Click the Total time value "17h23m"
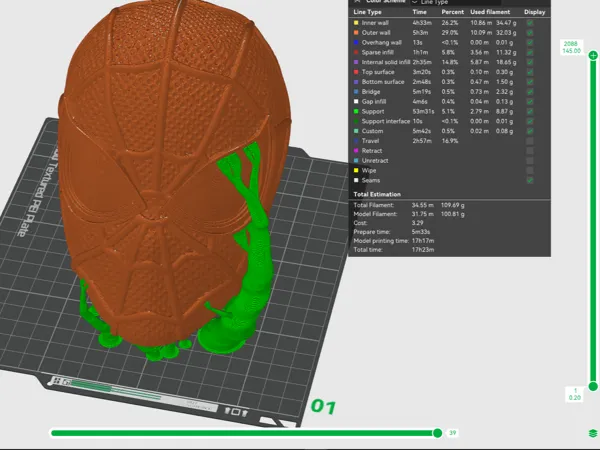600x450 pixels. coord(423,249)
